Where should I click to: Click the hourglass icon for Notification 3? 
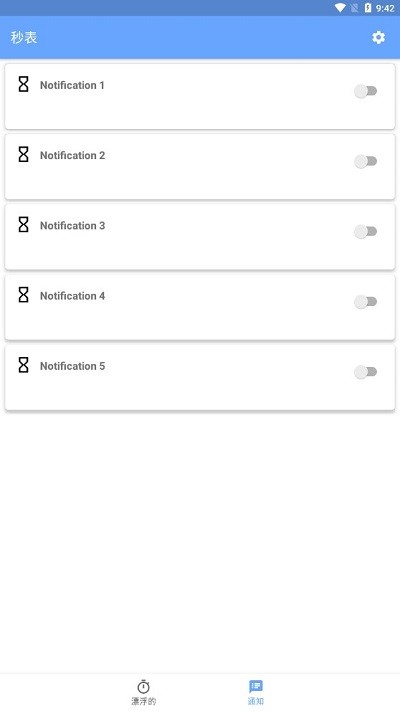point(23,225)
